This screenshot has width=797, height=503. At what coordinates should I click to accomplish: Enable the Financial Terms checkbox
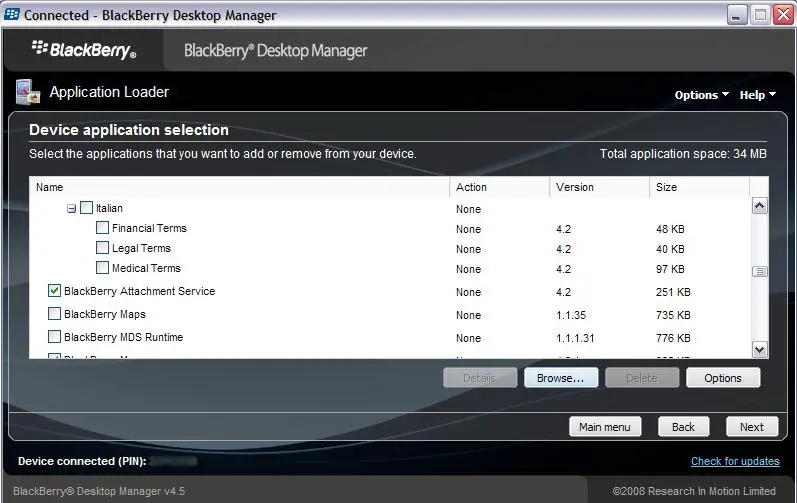point(102,228)
